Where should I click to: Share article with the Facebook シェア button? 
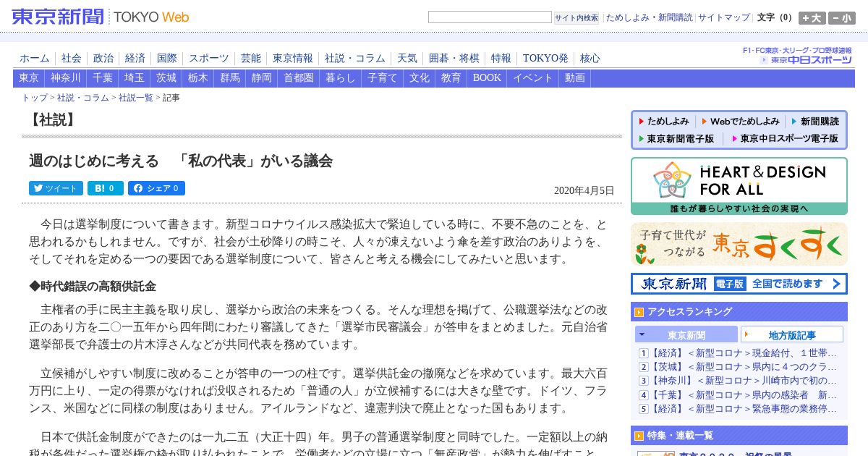click(156, 188)
